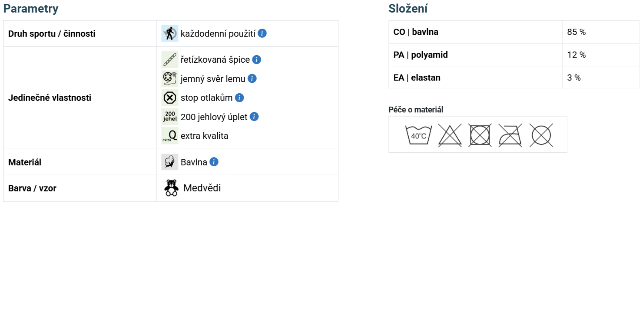The image size is (644, 322).
Task: Click the Medvědi pattern label
Action: tap(202, 188)
